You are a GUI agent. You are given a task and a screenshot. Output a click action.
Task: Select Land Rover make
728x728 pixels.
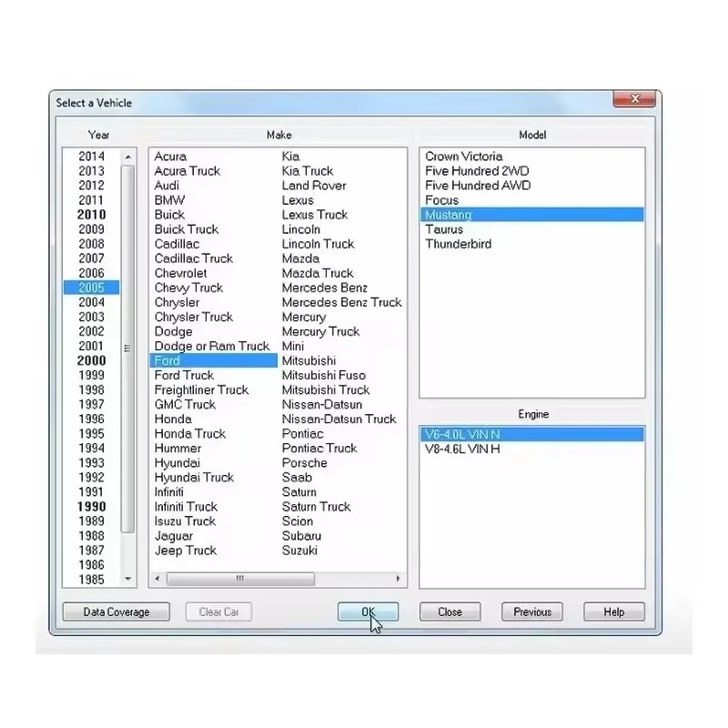pyautogui.click(x=314, y=186)
